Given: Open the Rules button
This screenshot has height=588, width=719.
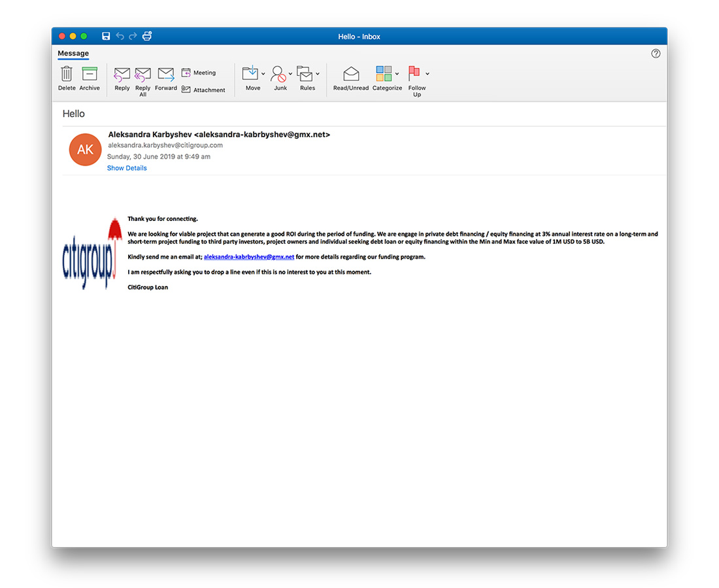Looking at the screenshot, I should coord(306,78).
